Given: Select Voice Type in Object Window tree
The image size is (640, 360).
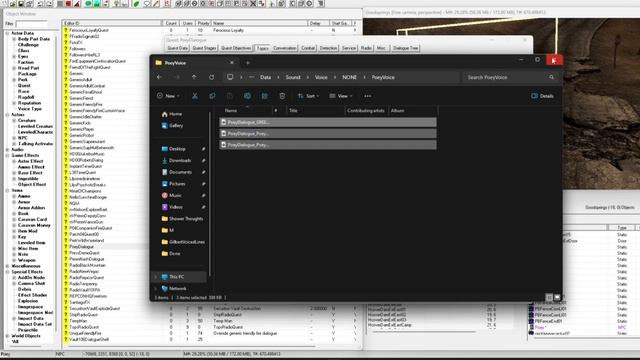Looking at the screenshot, I should (x=30, y=109).
